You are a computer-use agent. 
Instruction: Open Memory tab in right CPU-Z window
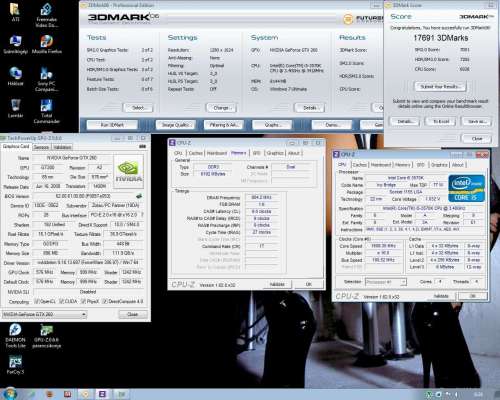pos(403,165)
